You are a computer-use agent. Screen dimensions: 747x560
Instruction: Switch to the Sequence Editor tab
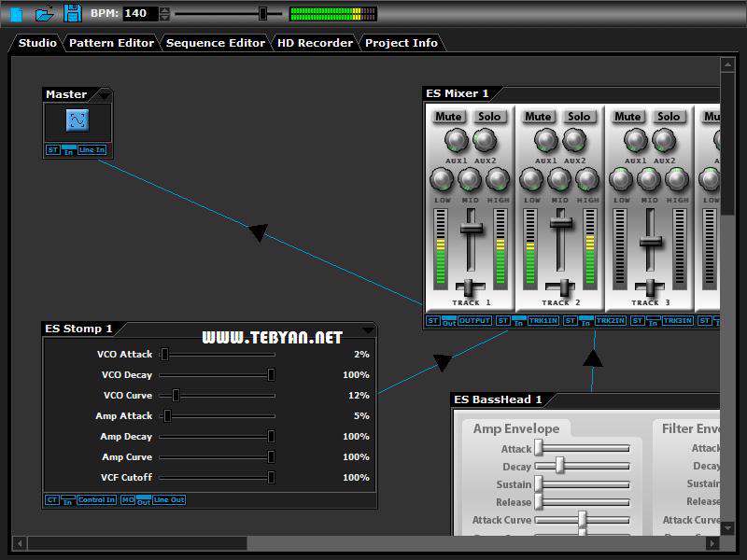215,42
